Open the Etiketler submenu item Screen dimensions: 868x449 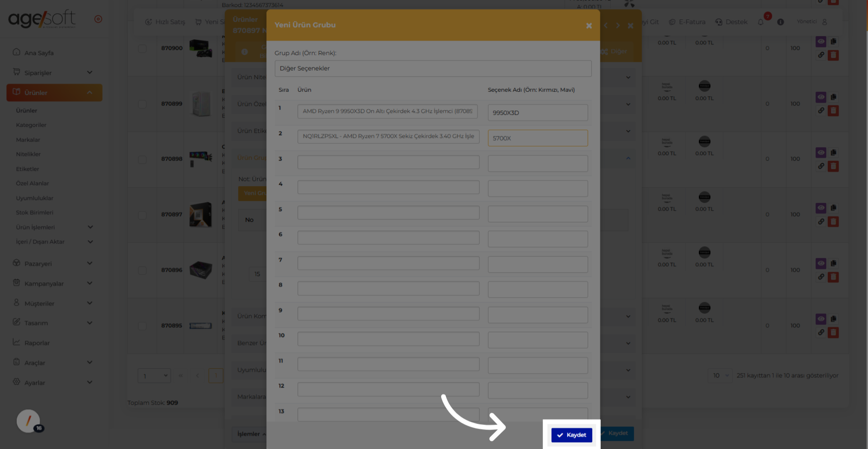coord(28,169)
